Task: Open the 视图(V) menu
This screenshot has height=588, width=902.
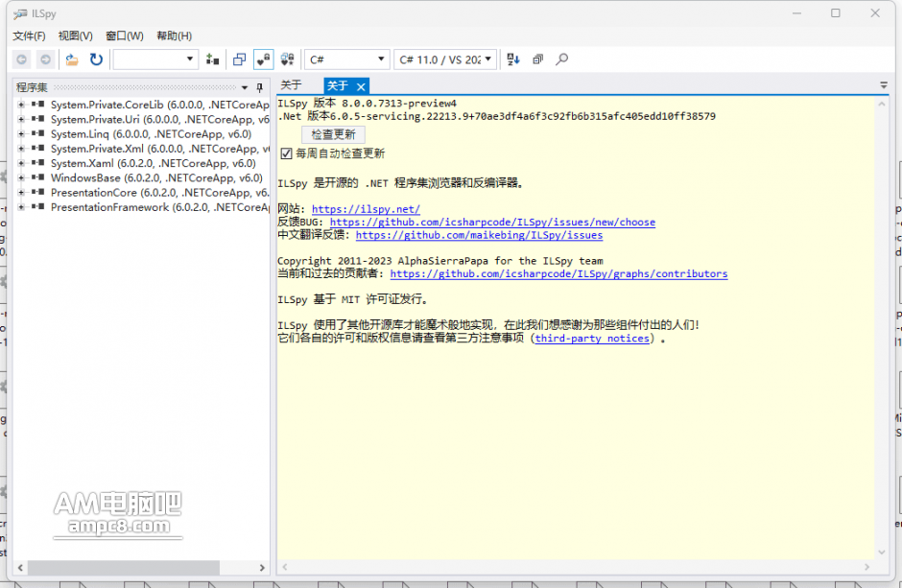Action: coord(76,35)
